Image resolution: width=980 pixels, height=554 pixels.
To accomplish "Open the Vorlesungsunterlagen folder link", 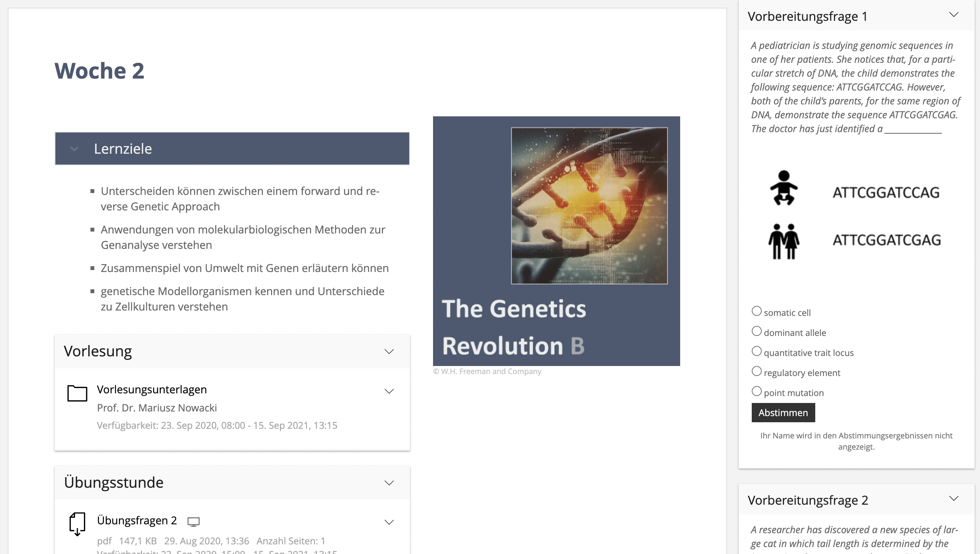I will point(152,389).
